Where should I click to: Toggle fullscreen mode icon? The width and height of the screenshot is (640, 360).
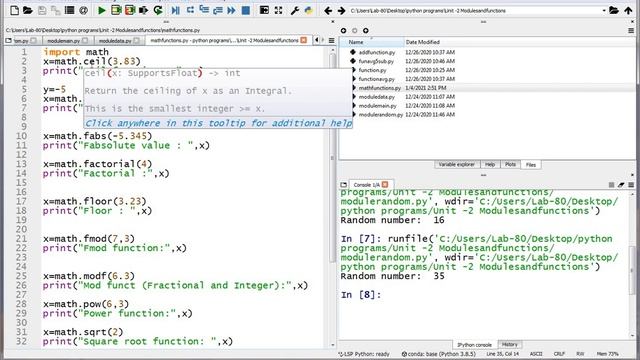pos(278,10)
